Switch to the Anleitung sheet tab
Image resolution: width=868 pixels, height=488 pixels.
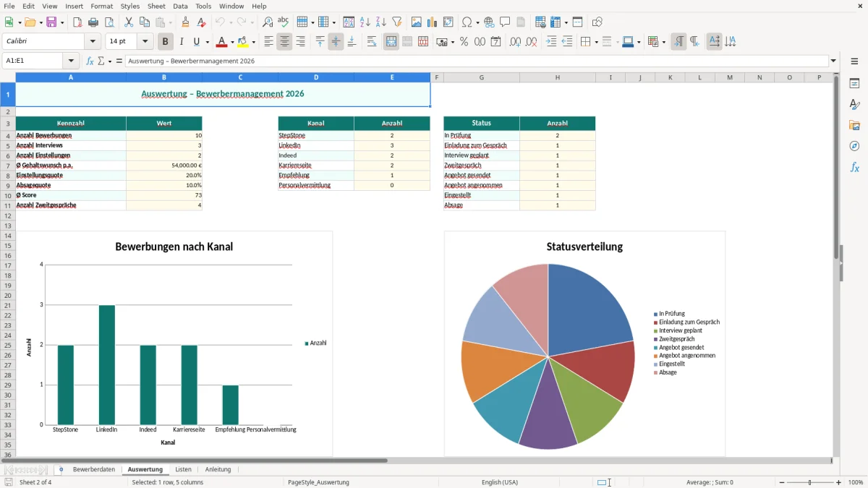[218, 469]
